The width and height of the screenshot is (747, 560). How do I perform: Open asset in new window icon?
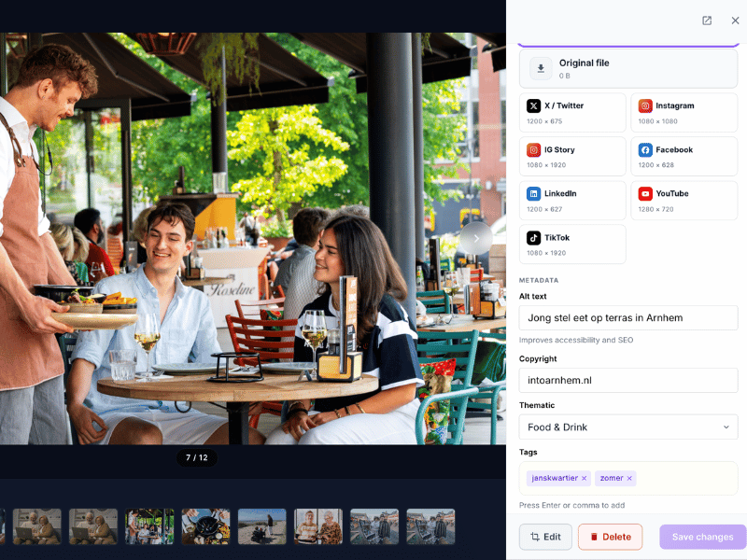tap(707, 21)
